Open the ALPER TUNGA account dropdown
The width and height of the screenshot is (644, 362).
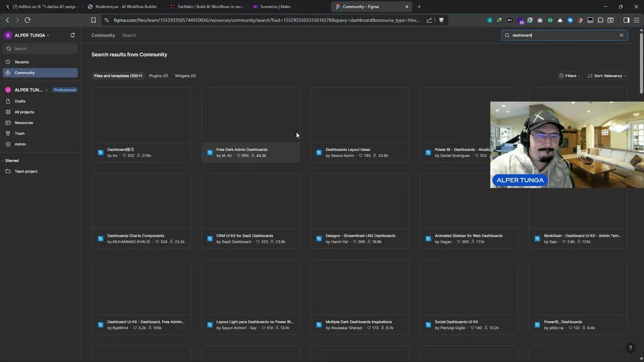tap(27, 35)
